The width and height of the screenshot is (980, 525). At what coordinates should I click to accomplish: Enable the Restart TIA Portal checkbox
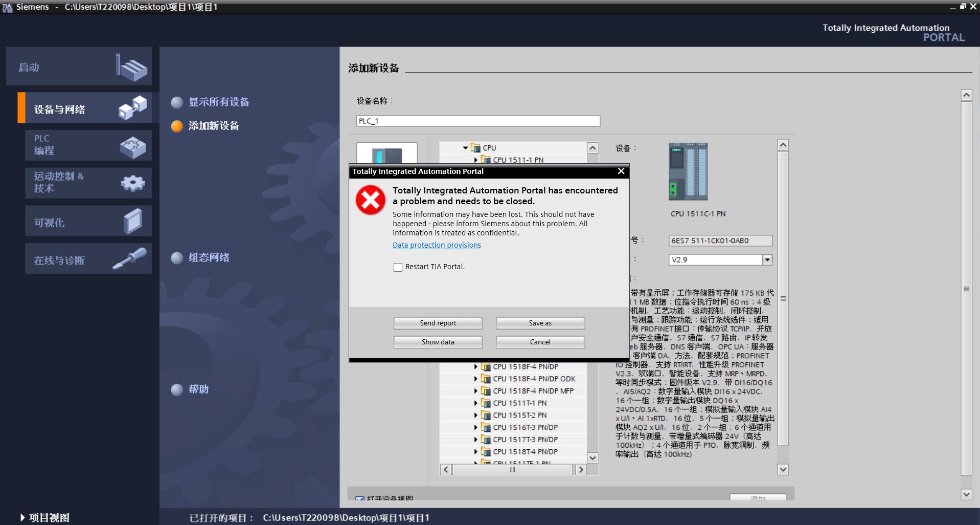[398, 267]
